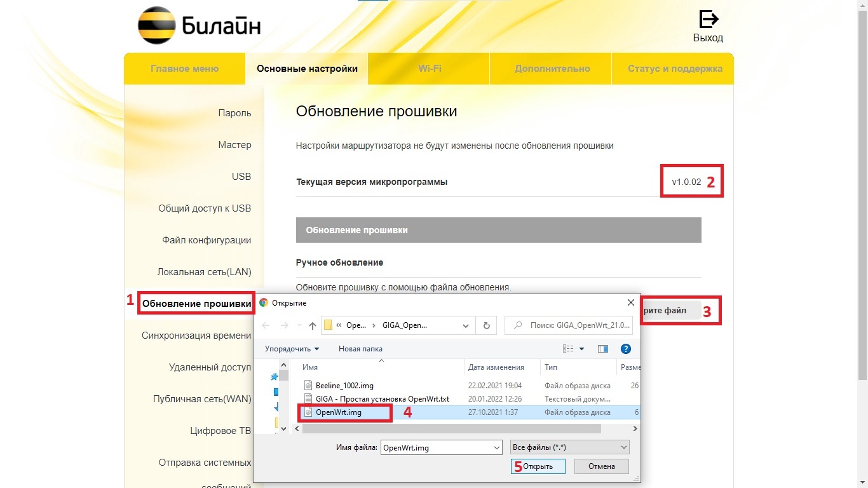
Task: Click the date 22.02.2021 19:04
Action: 495,386
